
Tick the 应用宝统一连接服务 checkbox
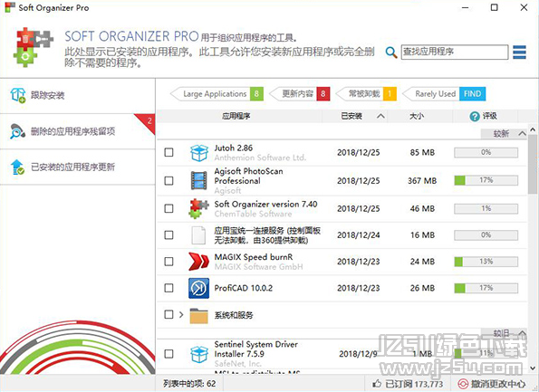168,235
